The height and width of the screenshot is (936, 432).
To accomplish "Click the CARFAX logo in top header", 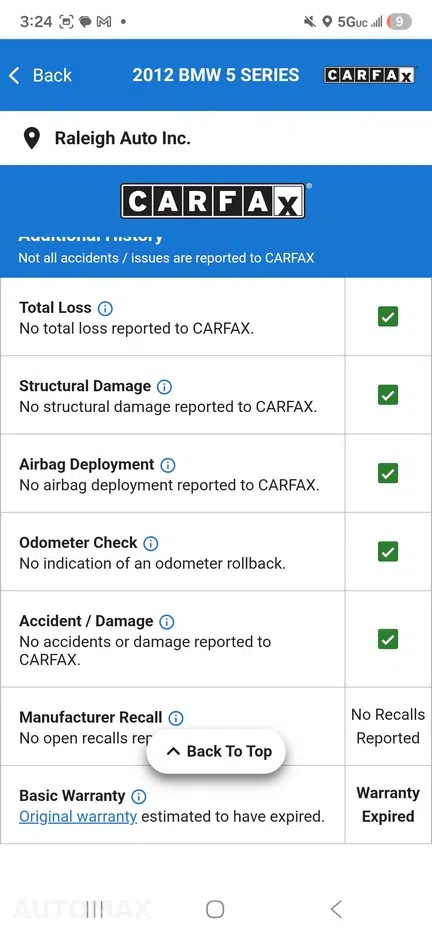I will click(369, 75).
